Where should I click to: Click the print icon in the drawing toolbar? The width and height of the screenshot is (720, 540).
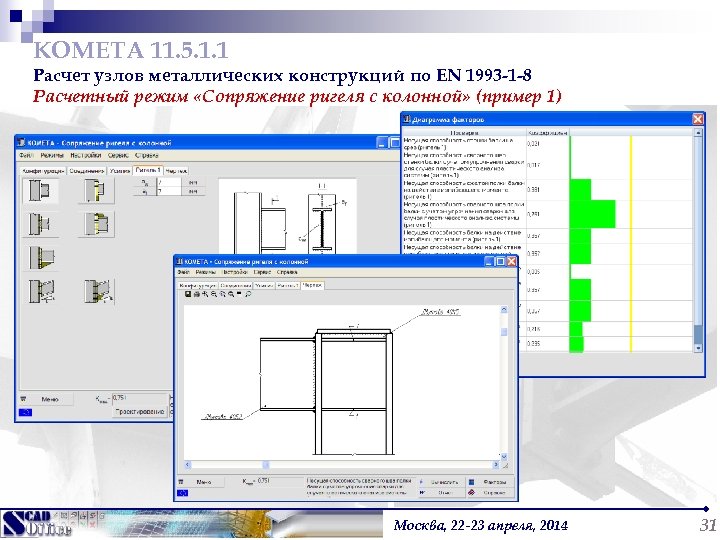click(197, 294)
